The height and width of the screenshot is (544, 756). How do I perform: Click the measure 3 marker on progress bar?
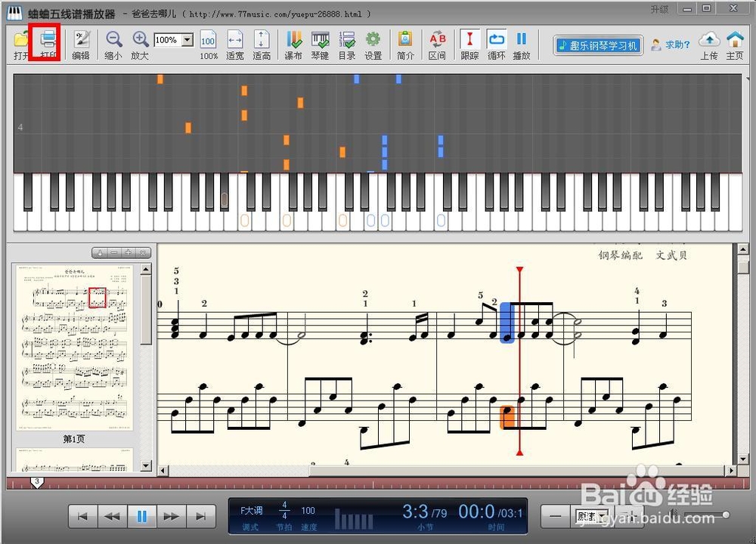click(37, 482)
